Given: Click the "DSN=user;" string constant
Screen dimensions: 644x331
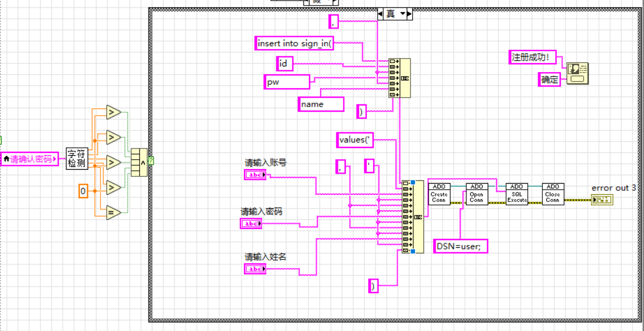Looking at the screenshot, I should click(461, 246).
